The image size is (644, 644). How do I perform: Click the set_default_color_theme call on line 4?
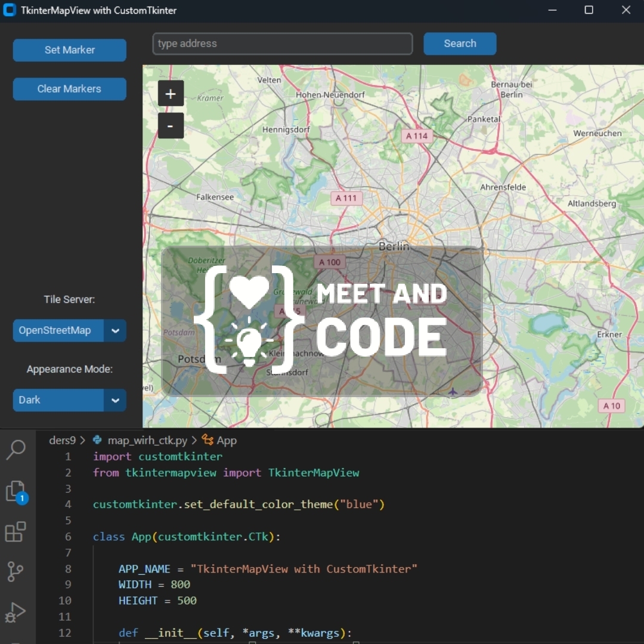click(258, 505)
